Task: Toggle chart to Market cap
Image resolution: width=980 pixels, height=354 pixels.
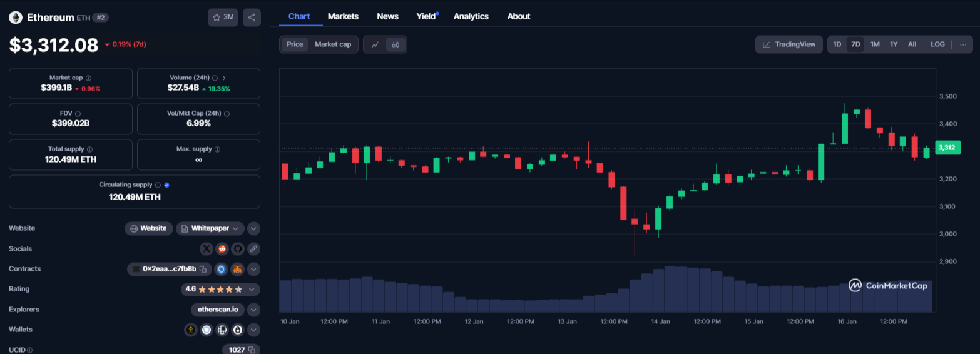Action: (x=332, y=44)
